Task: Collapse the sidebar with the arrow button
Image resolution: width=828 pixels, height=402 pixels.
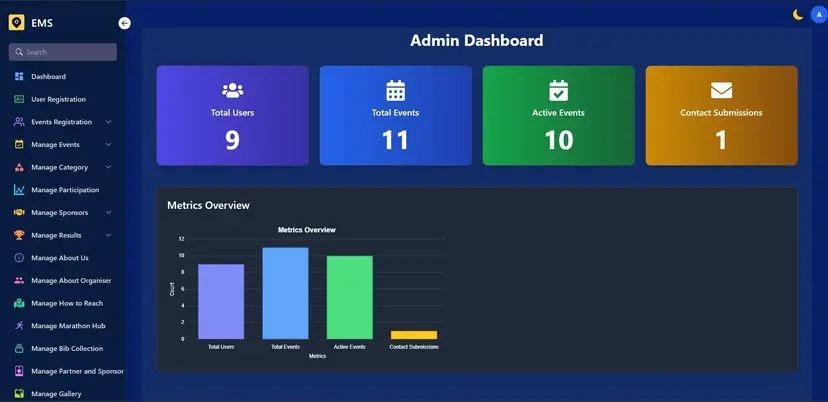Action: pos(124,23)
